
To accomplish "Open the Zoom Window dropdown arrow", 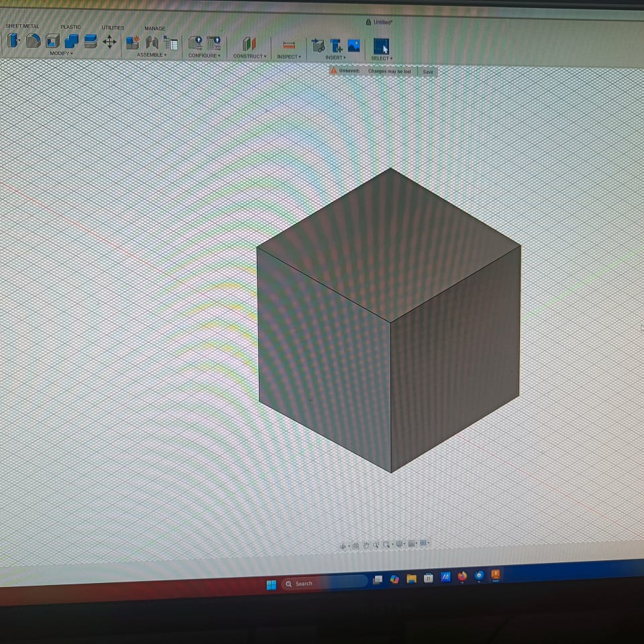I will pos(392,544).
